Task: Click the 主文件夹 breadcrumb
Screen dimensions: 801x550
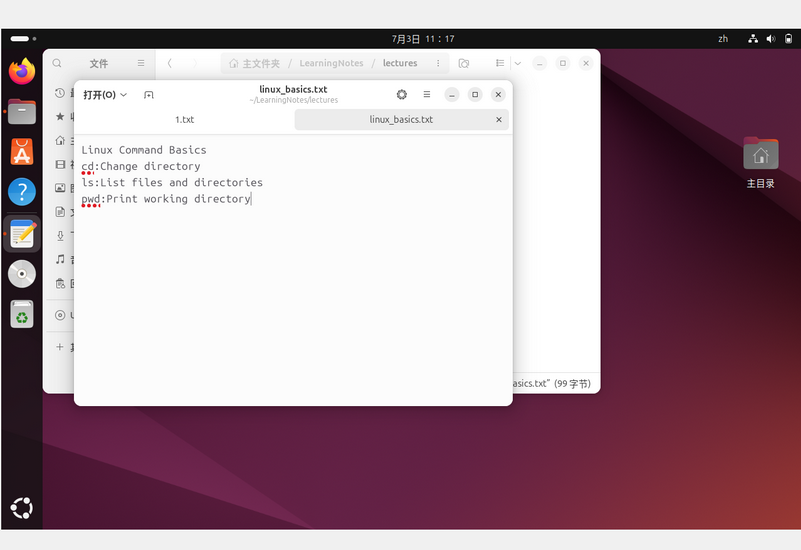Action: point(254,63)
